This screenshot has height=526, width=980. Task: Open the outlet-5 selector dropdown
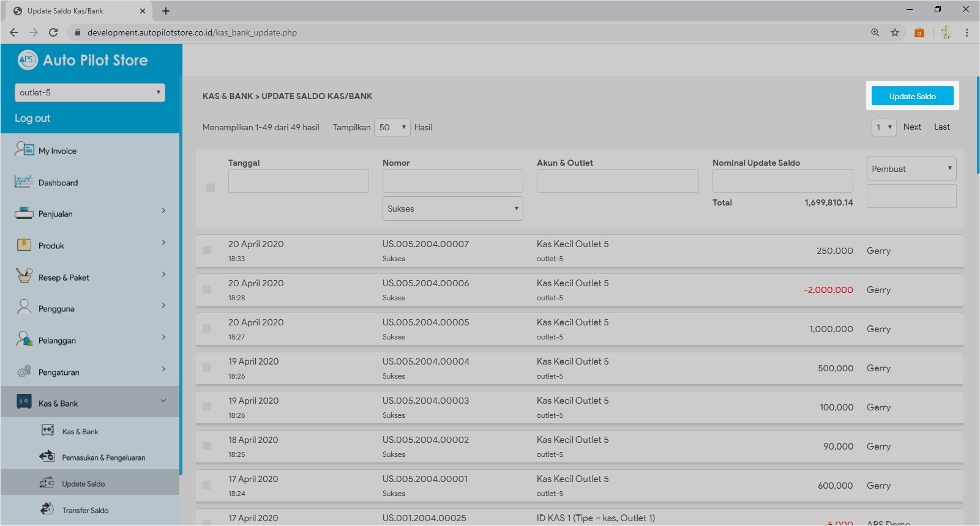[89, 92]
